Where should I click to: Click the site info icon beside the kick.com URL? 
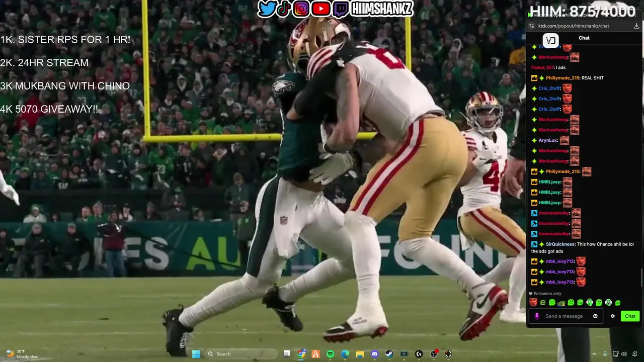click(532, 26)
